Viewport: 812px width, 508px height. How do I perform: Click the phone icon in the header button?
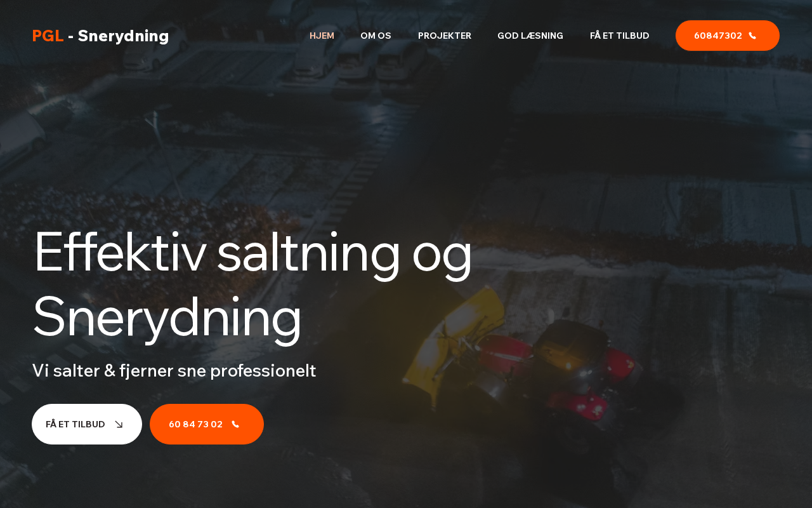[x=752, y=36]
